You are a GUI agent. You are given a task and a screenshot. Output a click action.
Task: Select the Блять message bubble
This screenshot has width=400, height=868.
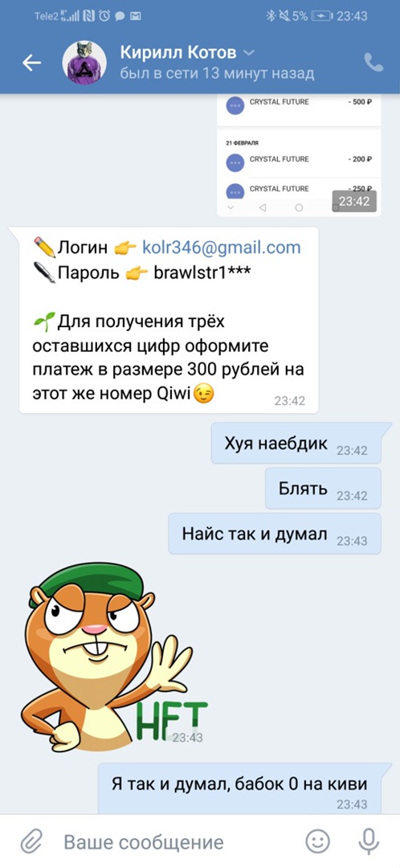[x=323, y=489]
